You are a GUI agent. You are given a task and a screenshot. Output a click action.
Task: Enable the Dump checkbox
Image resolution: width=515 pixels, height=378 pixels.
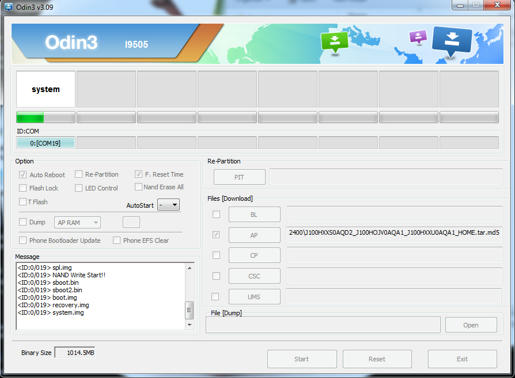coord(23,222)
